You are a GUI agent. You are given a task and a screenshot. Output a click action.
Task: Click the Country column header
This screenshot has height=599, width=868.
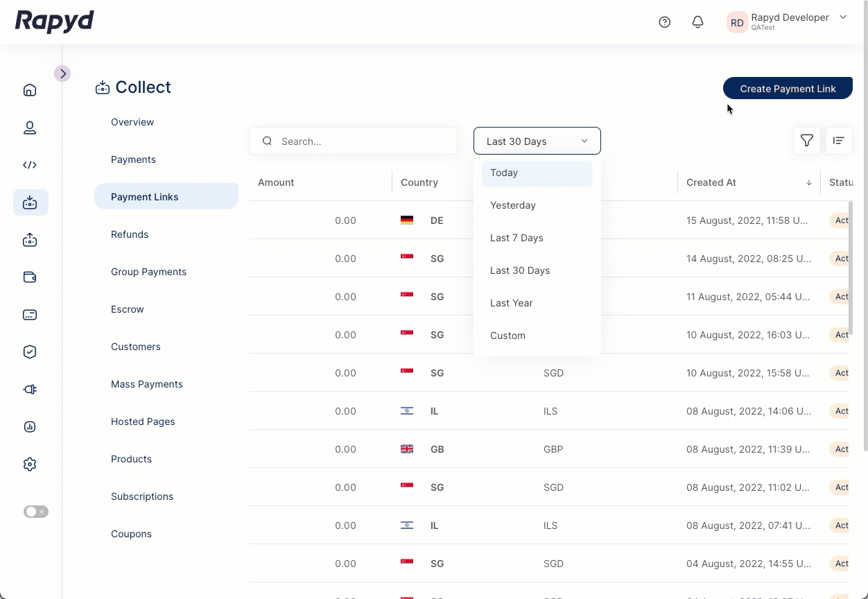[419, 182]
